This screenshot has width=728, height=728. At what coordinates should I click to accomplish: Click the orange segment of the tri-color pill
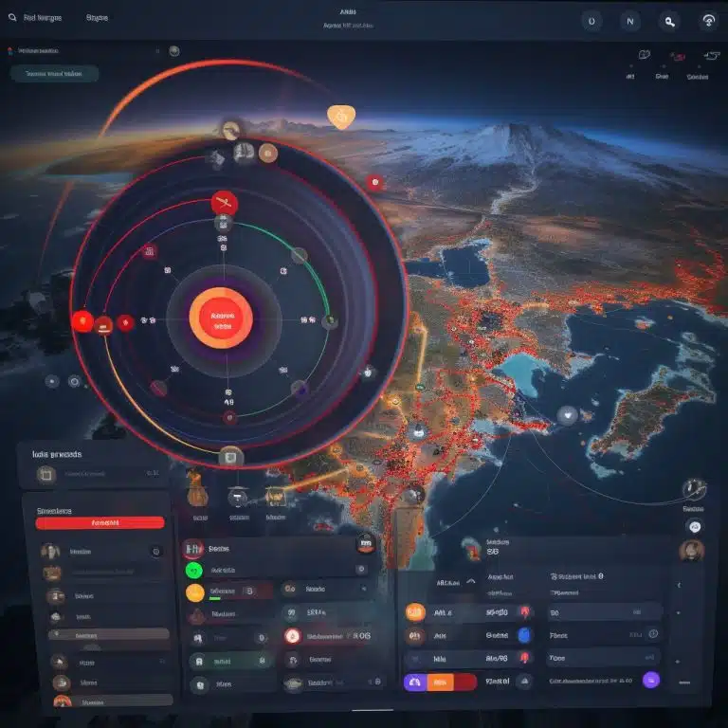pos(440,682)
